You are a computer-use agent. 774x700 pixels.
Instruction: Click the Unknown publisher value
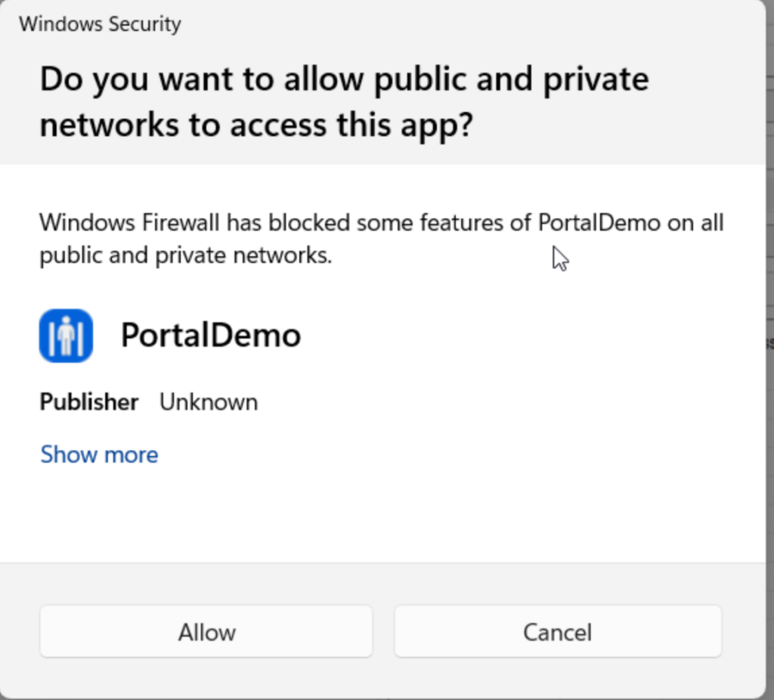[209, 402]
